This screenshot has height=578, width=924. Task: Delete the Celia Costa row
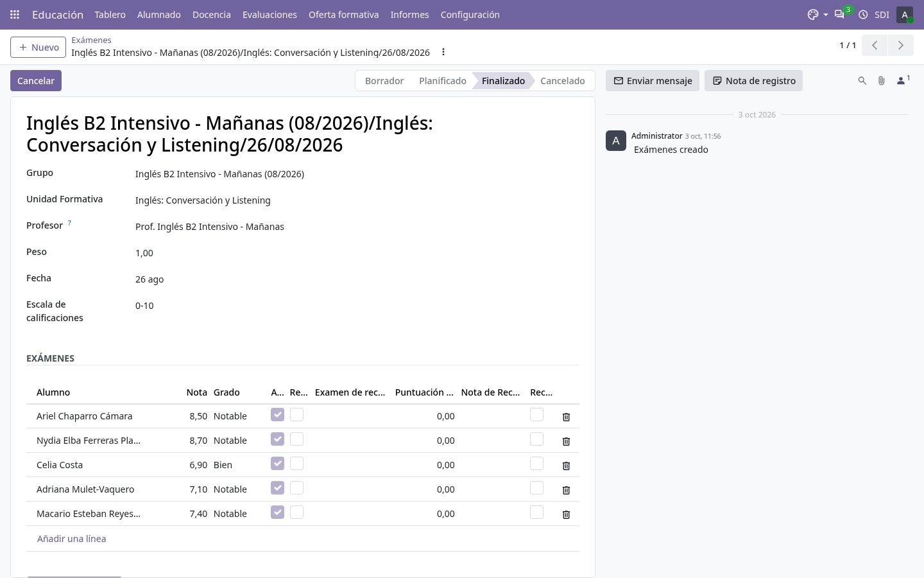click(566, 466)
